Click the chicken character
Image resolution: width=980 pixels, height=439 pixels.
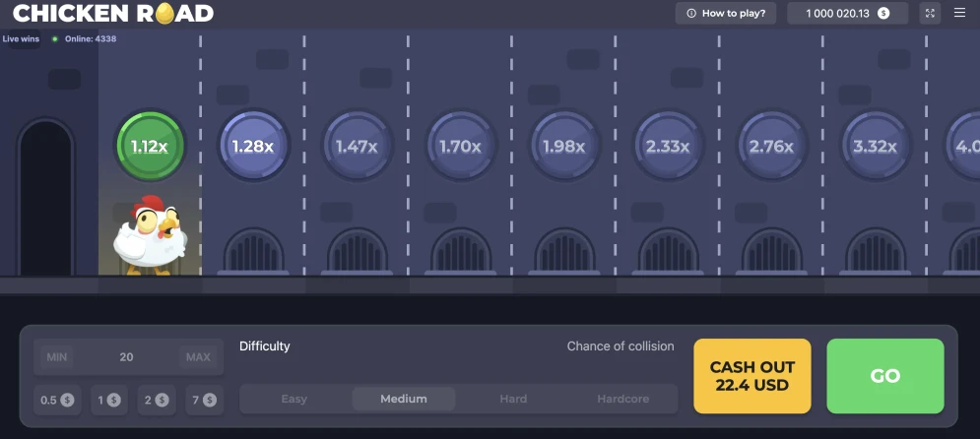[x=149, y=233]
